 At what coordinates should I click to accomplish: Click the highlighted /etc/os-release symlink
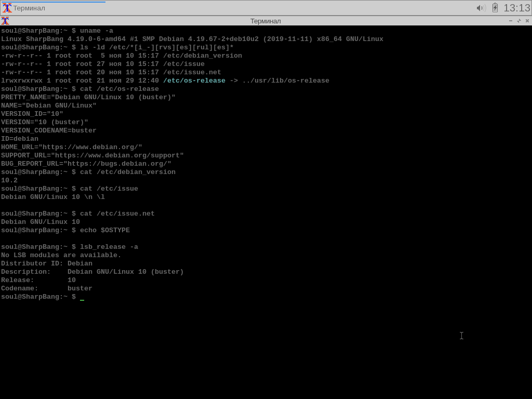tap(194, 81)
